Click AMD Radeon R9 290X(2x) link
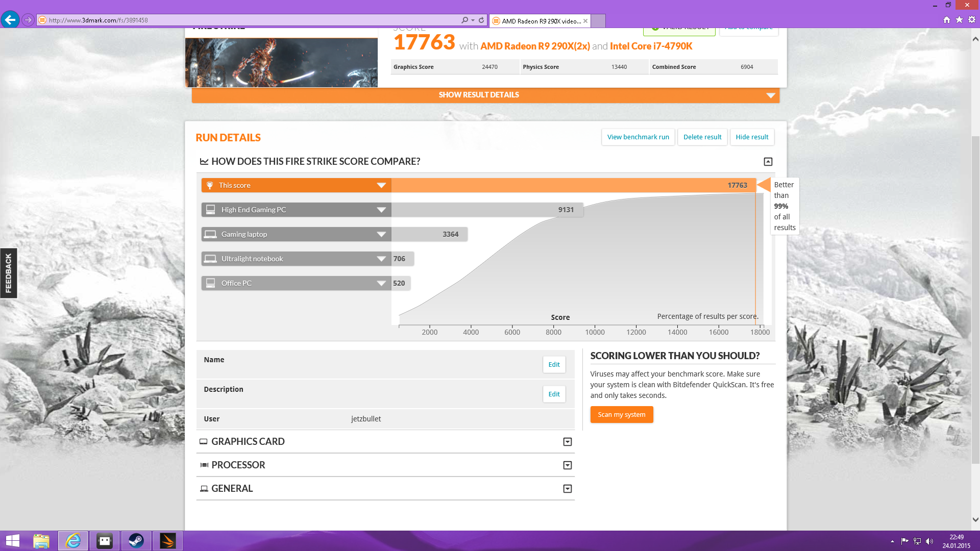This screenshot has height=551, width=980. coord(535,46)
